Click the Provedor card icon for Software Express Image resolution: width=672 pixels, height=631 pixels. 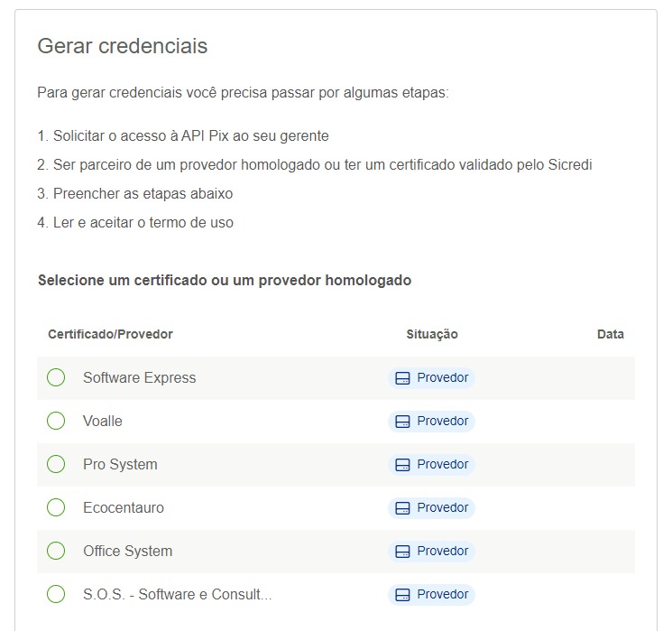(402, 378)
